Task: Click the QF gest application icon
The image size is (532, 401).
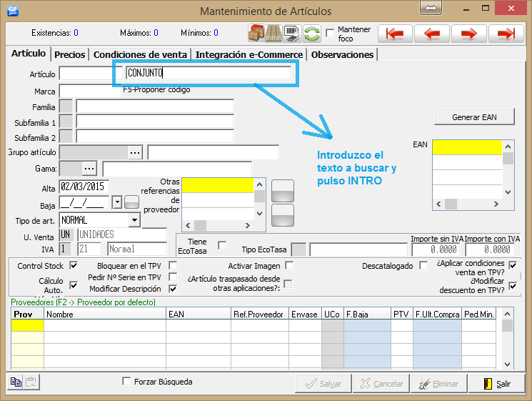Action: 13,11
